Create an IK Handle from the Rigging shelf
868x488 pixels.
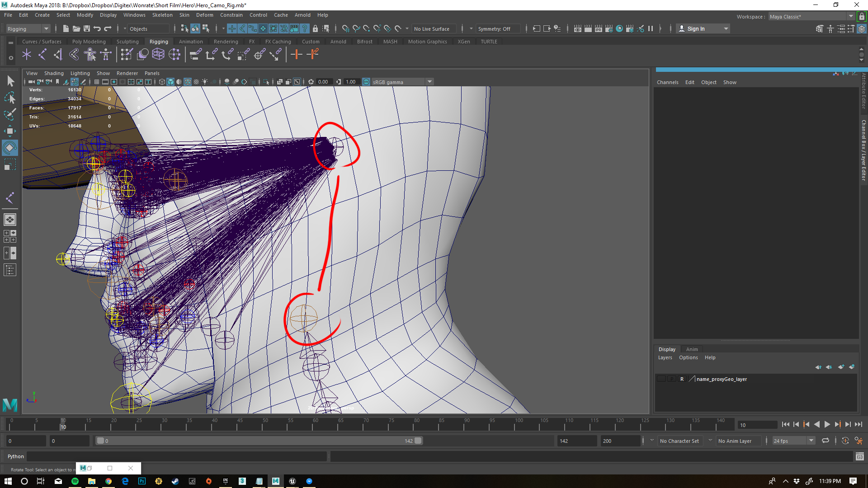click(42, 54)
